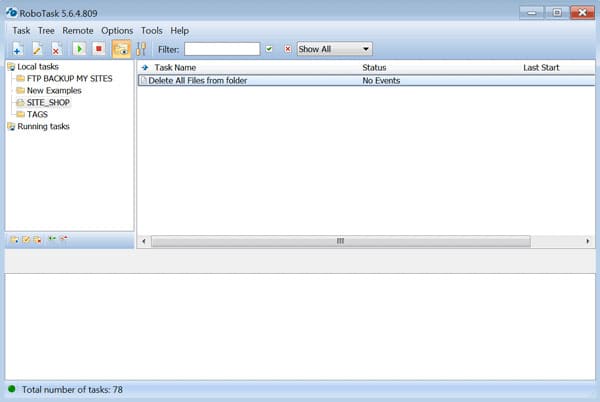Image resolution: width=600 pixels, height=402 pixels.
Task: Stop the running task with the red stop button
Action: pyautogui.click(x=99, y=49)
